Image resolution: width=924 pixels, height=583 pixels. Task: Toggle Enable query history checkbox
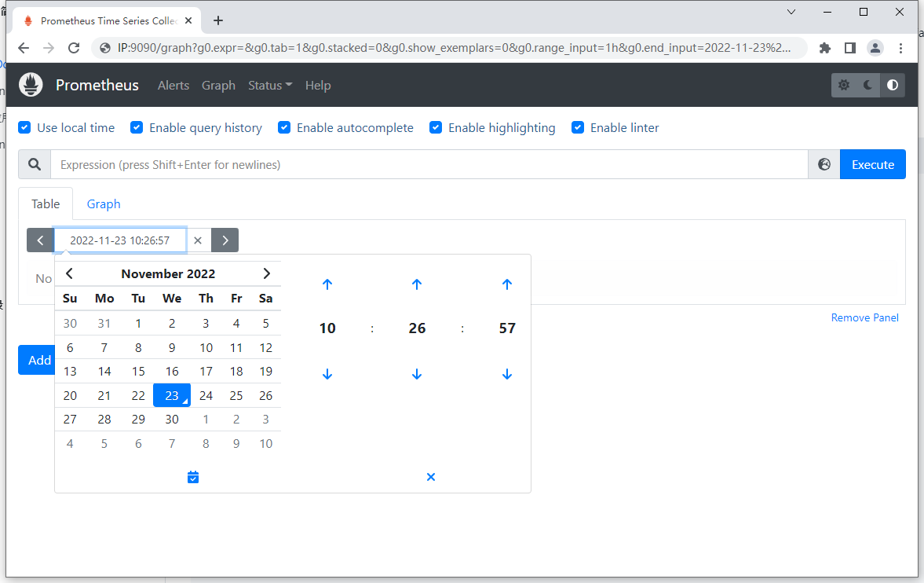coord(137,127)
